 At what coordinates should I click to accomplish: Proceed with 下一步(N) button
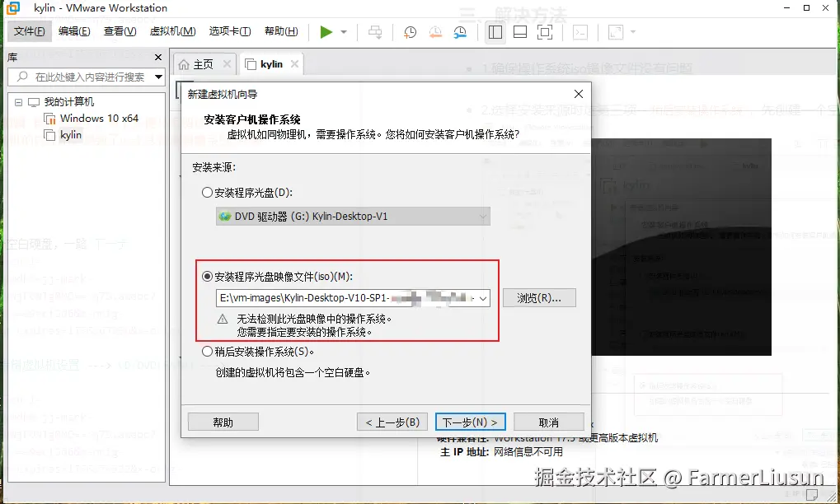point(471,422)
